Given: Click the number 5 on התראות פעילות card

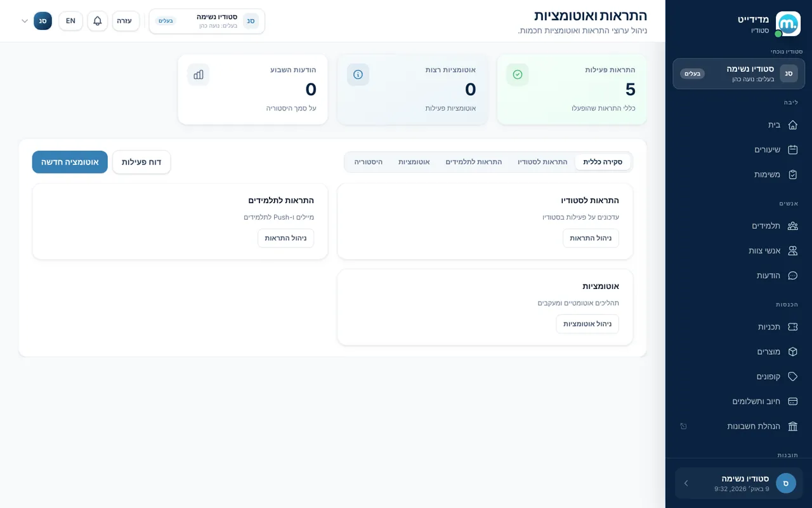Looking at the screenshot, I should click(x=630, y=90).
